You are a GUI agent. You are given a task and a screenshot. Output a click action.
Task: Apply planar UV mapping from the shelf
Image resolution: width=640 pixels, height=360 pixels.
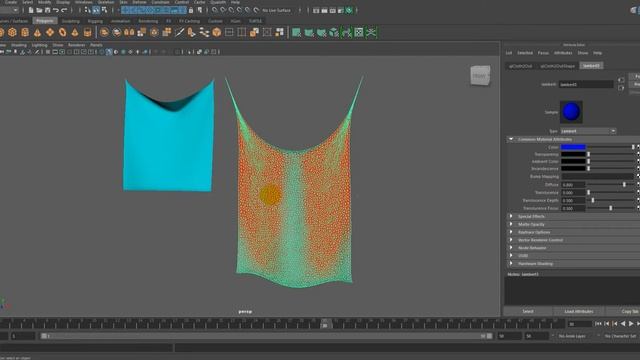tap(297, 32)
